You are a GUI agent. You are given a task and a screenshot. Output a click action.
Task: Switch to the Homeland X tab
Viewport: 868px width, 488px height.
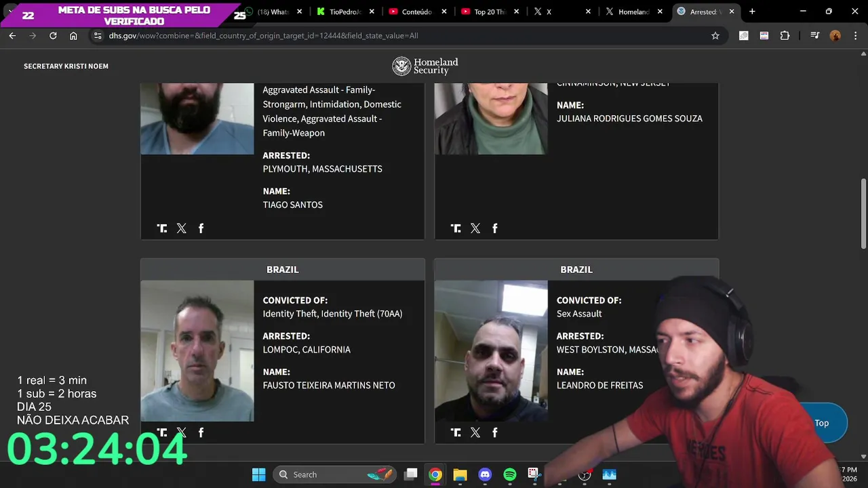coord(632,12)
